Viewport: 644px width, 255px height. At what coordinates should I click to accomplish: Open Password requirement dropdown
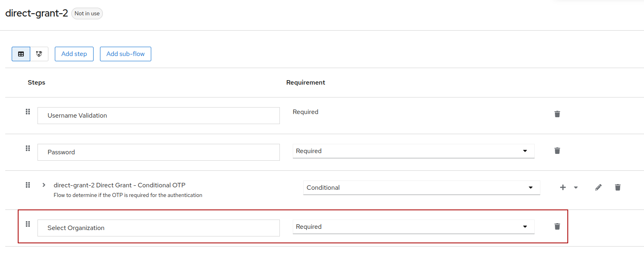point(413,151)
